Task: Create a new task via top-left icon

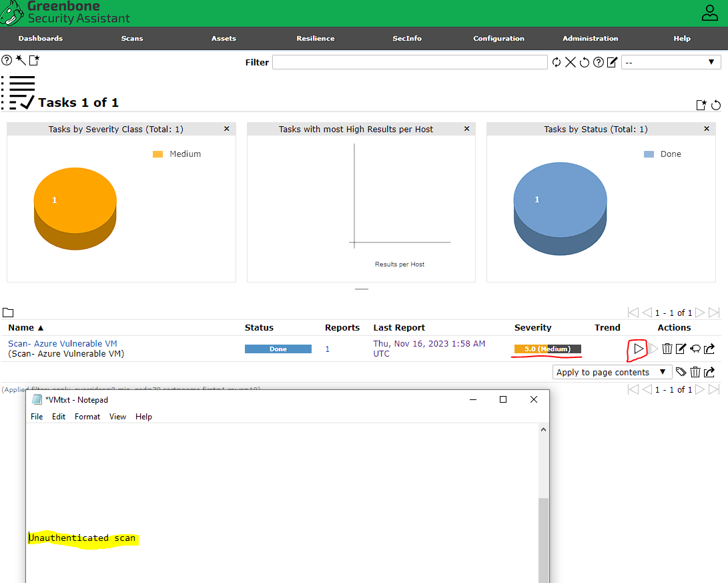Action: click(34, 60)
